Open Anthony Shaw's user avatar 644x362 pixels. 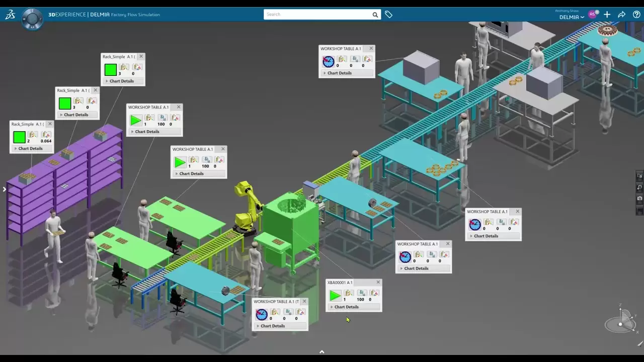click(592, 15)
